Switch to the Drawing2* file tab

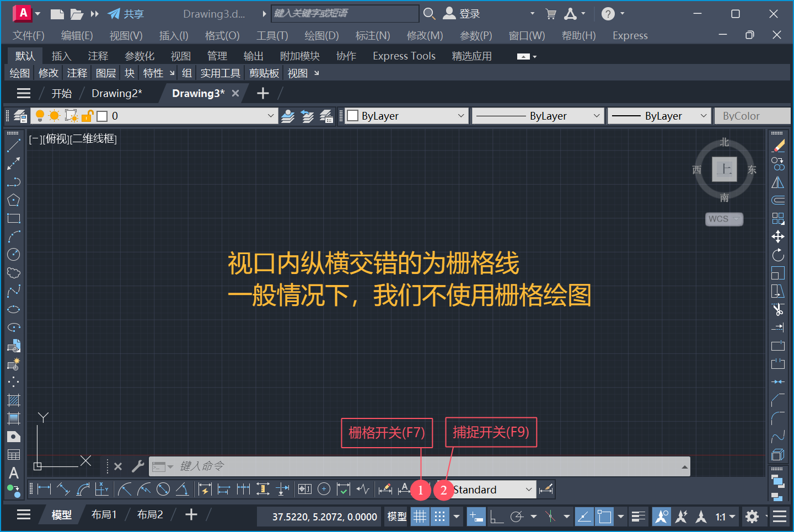point(117,93)
